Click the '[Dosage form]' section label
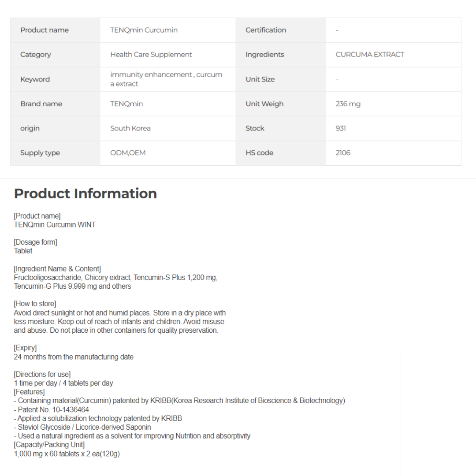The height and width of the screenshot is (476, 476). click(x=35, y=242)
